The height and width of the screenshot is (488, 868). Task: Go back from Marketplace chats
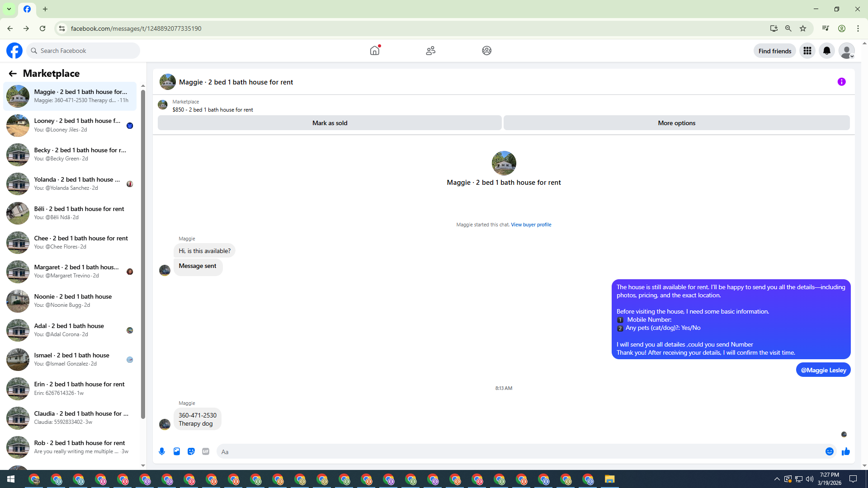tap(13, 73)
